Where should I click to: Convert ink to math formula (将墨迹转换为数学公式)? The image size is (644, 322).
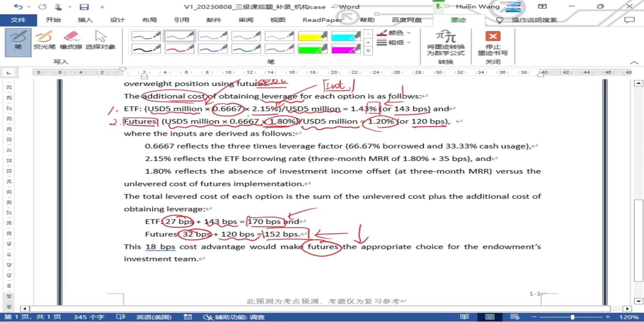pos(446,43)
